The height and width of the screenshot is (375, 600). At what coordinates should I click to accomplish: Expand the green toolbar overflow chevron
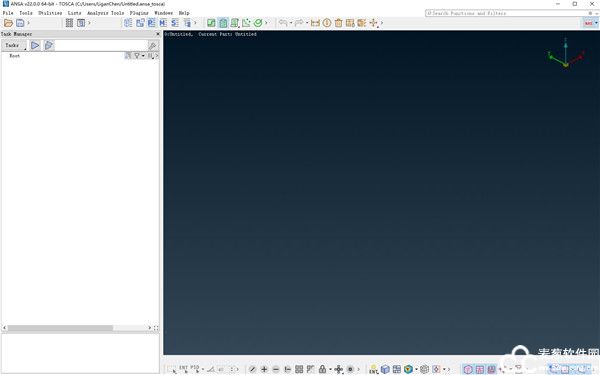click(266, 23)
